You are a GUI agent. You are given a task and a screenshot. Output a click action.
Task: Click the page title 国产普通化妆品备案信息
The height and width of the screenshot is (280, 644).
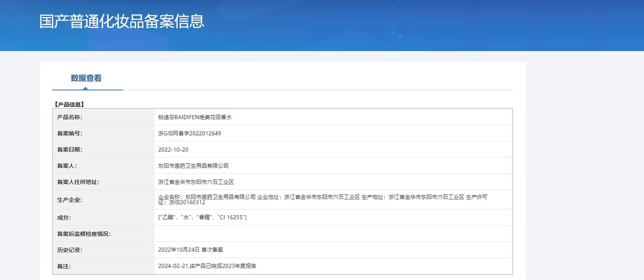click(122, 21)
